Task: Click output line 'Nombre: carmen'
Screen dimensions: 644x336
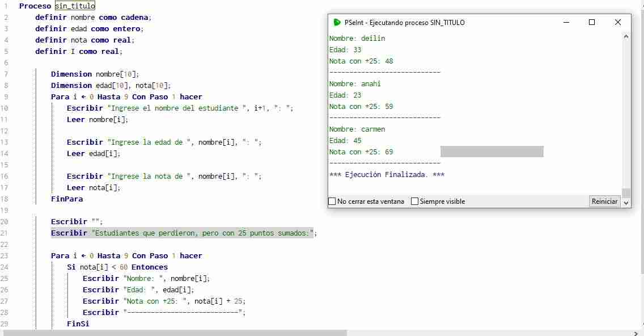Action: [357, 129]
